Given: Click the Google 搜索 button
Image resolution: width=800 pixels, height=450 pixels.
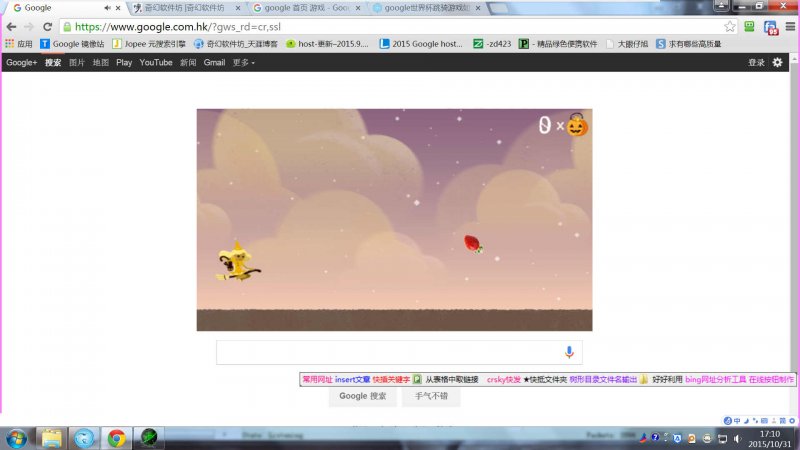Looking at the screenshot, I should click(363, 396).
